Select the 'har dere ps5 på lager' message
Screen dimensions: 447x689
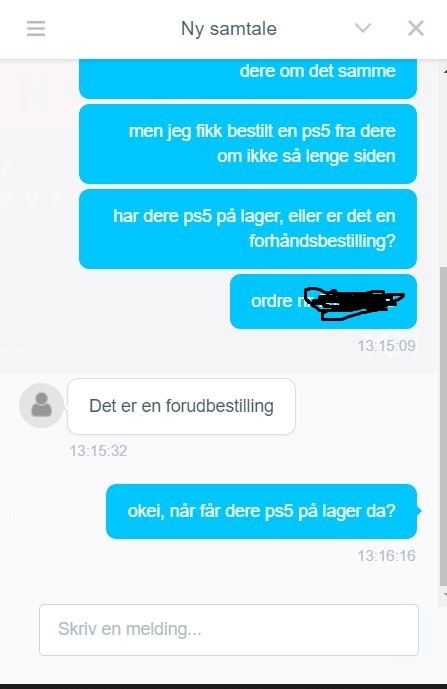pyautogui.click(x=248, y=228)
